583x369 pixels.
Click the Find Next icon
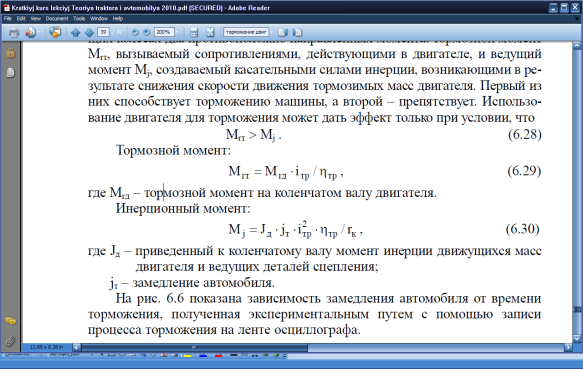(x=297, y=33)
